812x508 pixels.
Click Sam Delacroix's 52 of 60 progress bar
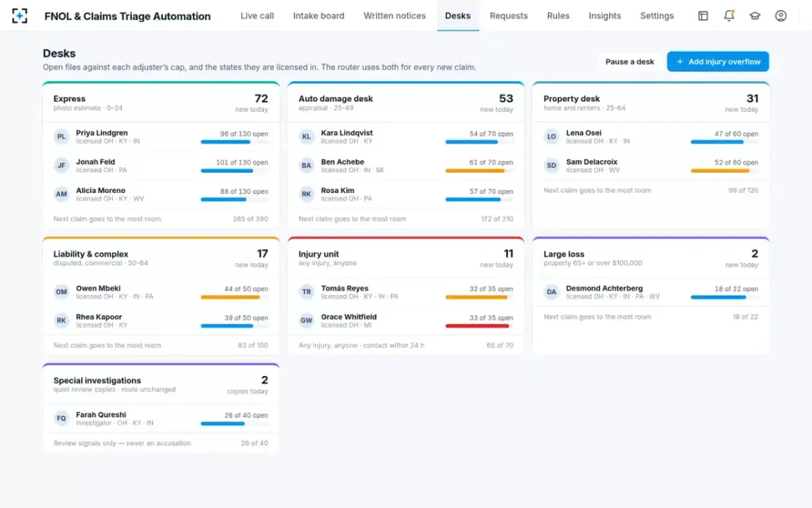click(724, 171)
